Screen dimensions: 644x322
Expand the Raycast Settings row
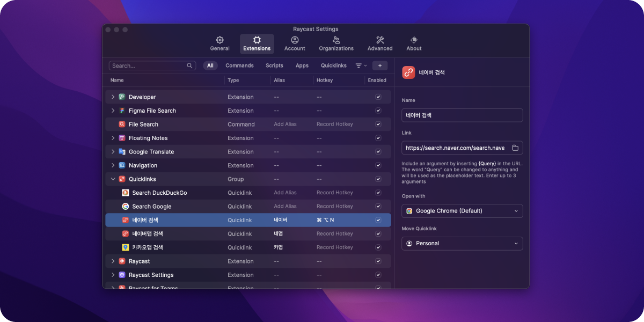click(x=113, y=275)
